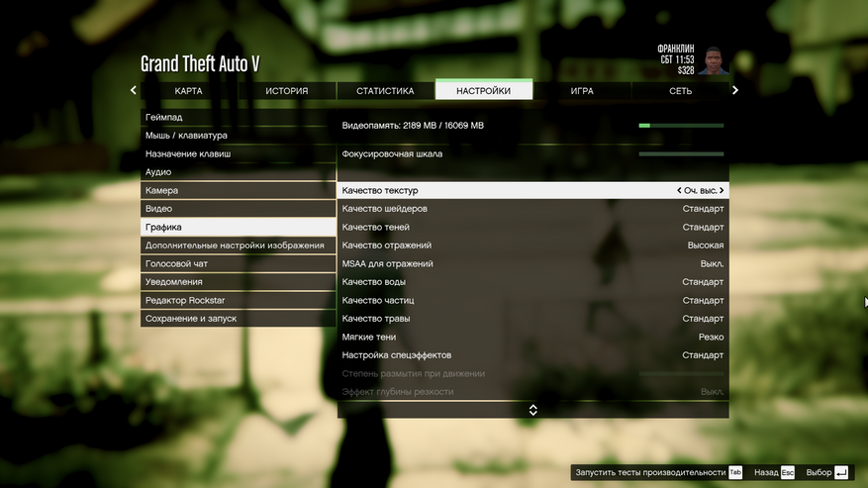Toggle Эффект глубины резкости setting
Screen dimensions: 868x488
(x=533, y=392)
